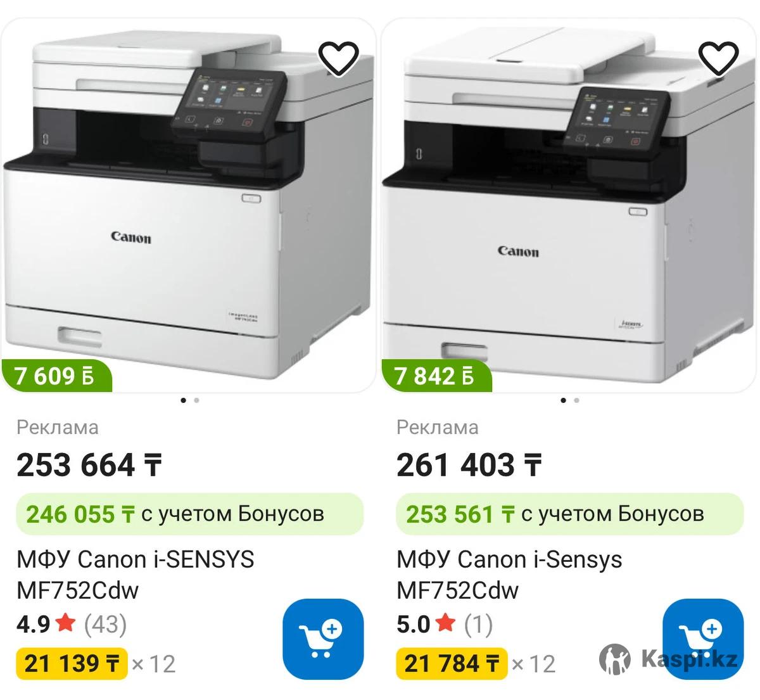This screenshot has height=700, width=760.
Task: View the 21 139 ₸ monthly installment badge
Action: coord(72,664)
